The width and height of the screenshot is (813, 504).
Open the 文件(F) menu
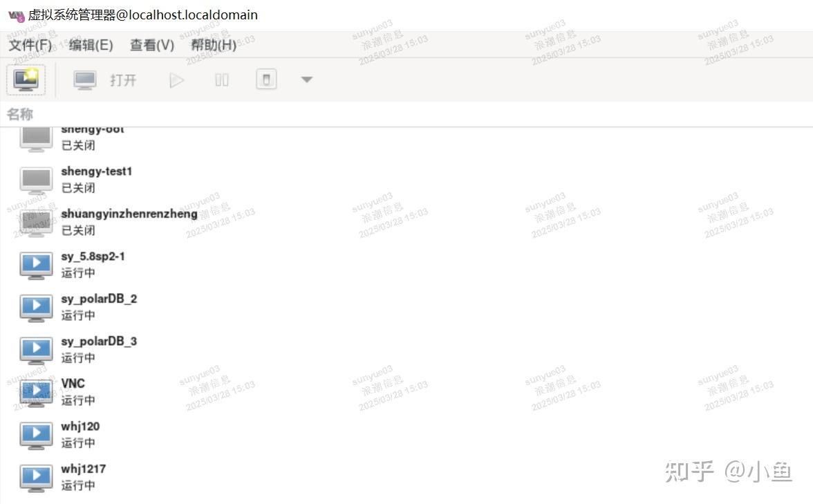click(30, 45)
